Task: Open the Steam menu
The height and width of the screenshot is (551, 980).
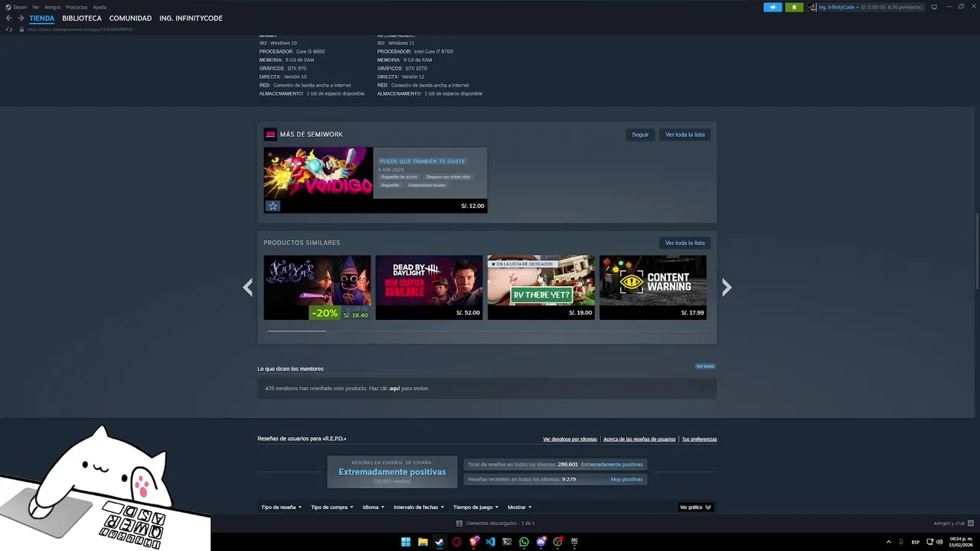Action: (x=16, y=7)
